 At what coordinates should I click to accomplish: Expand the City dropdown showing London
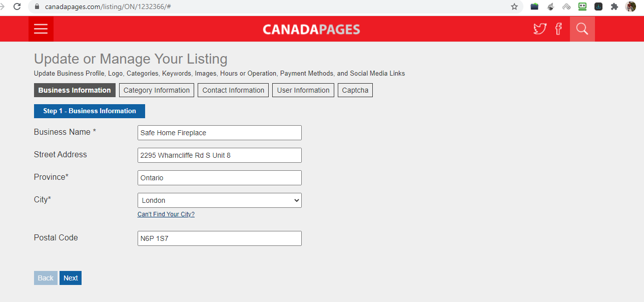(220, 200)
